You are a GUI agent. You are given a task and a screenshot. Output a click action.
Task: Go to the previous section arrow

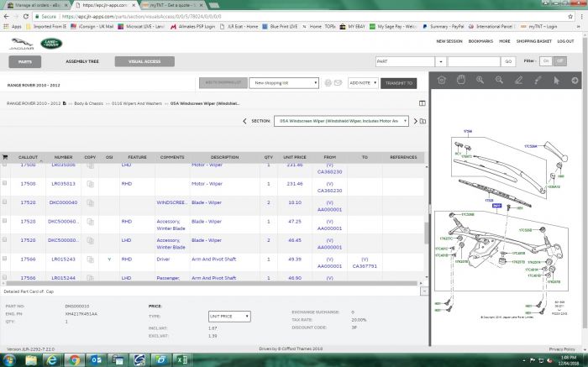244,121
